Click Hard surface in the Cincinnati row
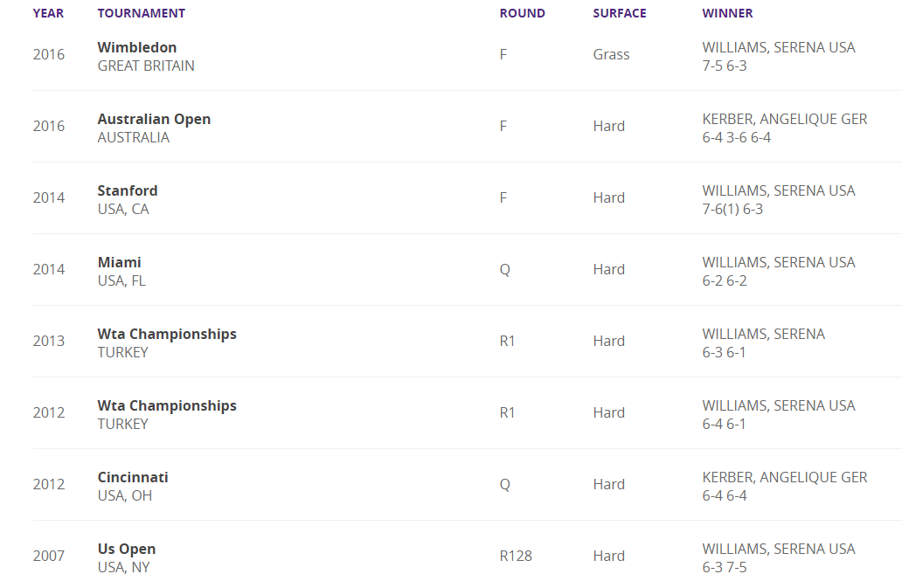Viewport: 902px width, 588px height. (x=609, y=485)
